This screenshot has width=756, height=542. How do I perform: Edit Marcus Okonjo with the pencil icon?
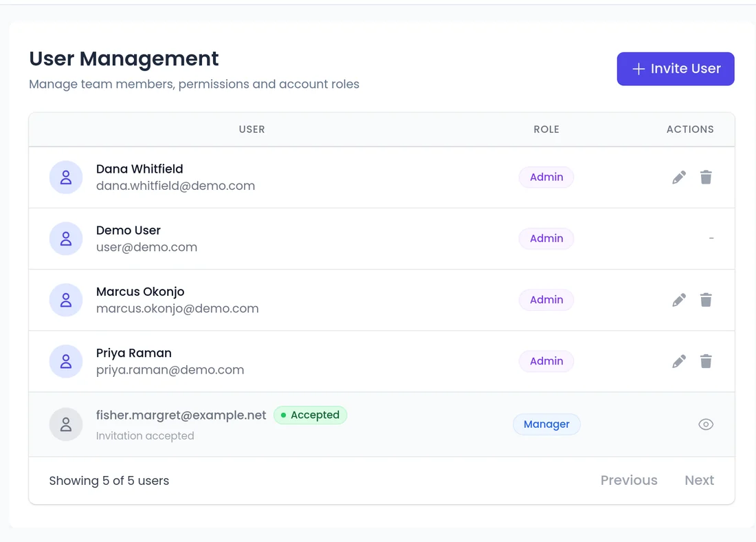tap(679, 300)
